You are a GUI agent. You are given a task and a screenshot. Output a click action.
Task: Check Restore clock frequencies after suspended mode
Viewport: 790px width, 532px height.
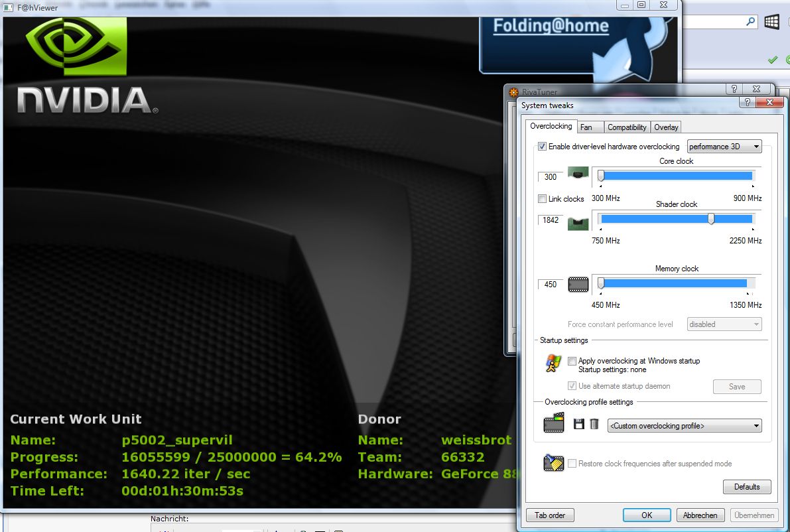[572, 464]
